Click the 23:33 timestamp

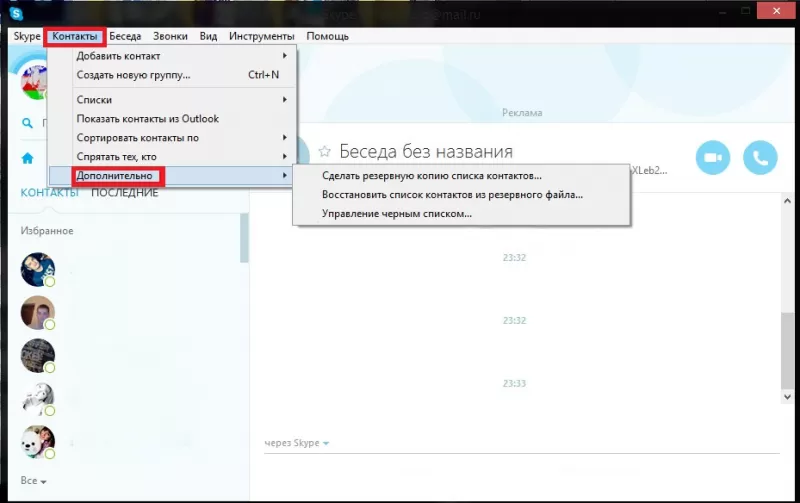(x=514, y=383)
